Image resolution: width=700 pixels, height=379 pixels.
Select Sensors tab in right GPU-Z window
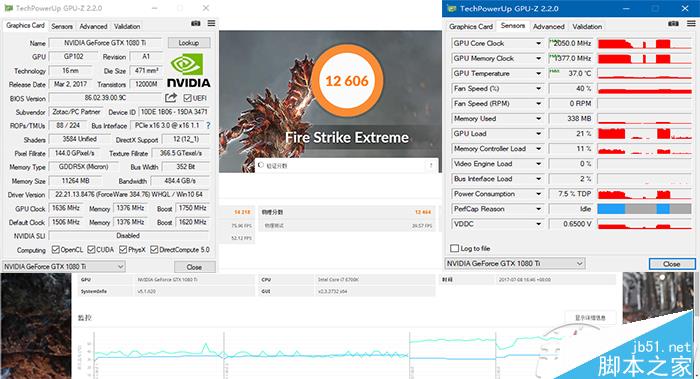pos(512,25)
